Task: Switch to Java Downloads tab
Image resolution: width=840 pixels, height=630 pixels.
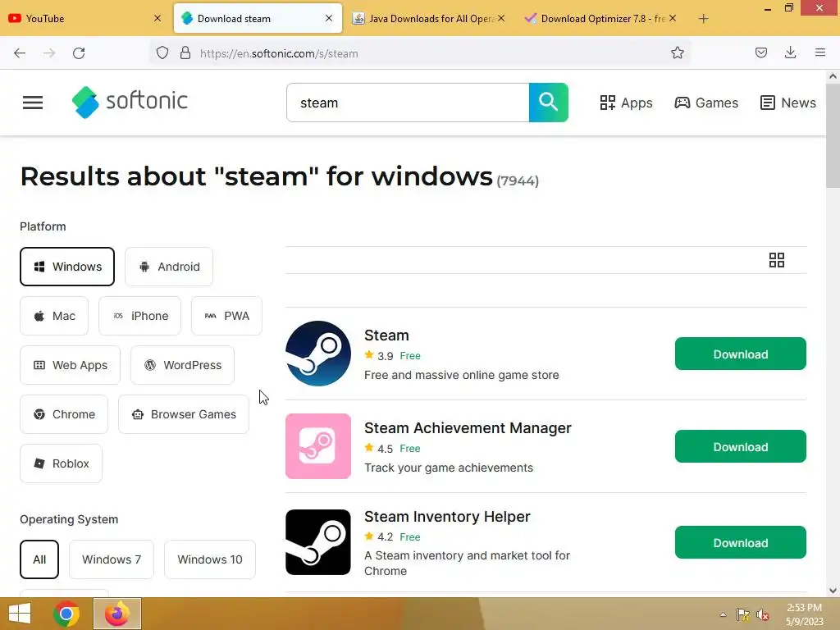Action: click(x=428, y=18)
